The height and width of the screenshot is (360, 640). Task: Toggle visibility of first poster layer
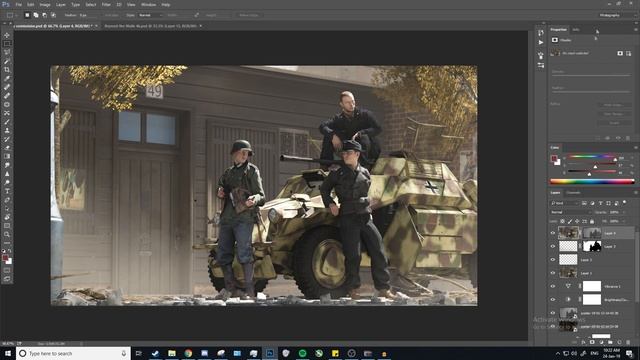pos(553,313)
